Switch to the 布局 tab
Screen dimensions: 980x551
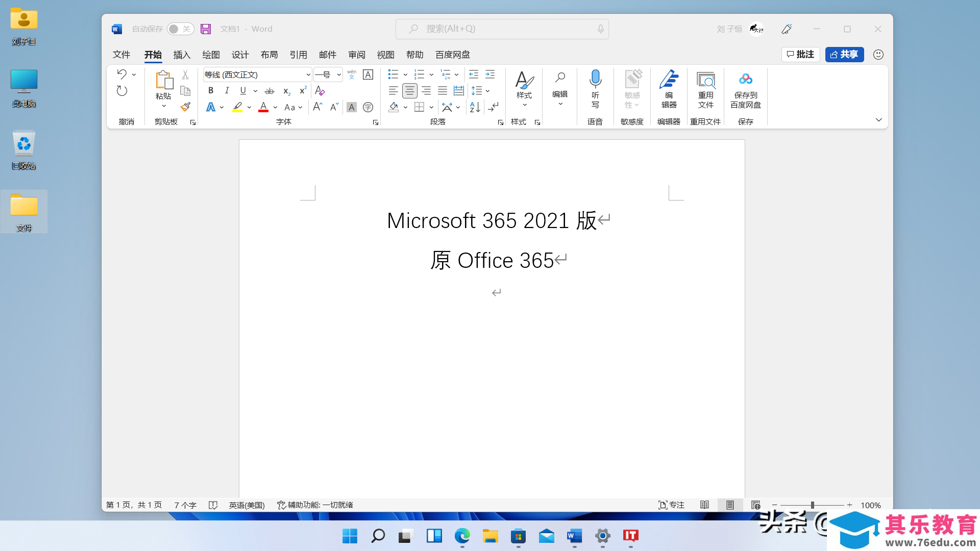click(x=269, y=55)
